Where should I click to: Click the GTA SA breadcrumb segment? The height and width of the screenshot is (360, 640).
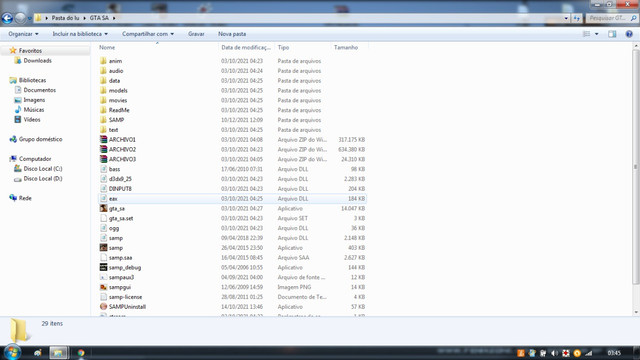[99, 18]
